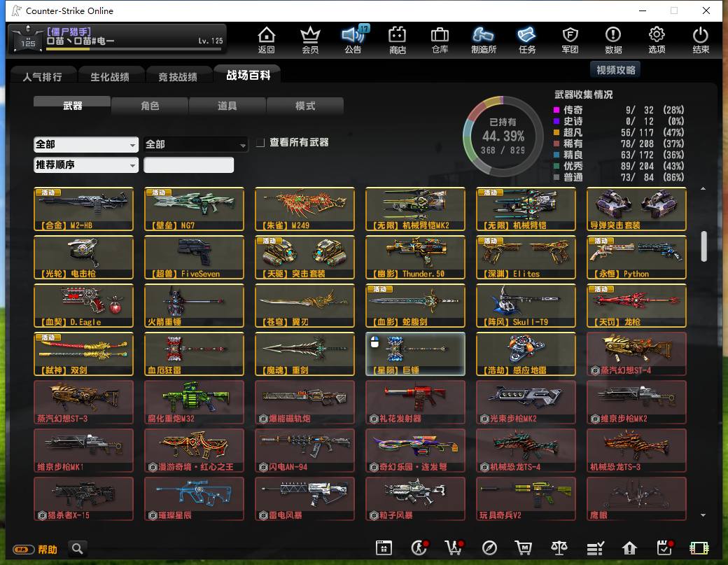
Task: Switch to the 生化战绩 tab
Action: point(110,76)
